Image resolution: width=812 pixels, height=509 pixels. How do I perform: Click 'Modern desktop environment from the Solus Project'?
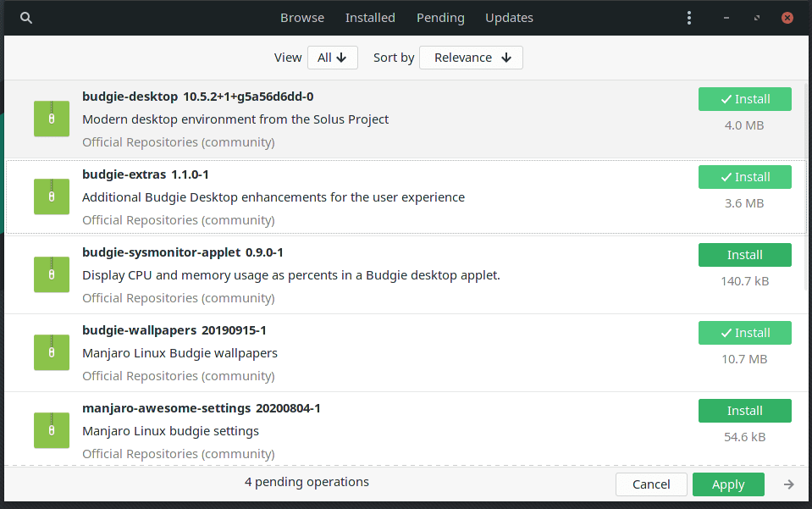[x=235, y=119]
